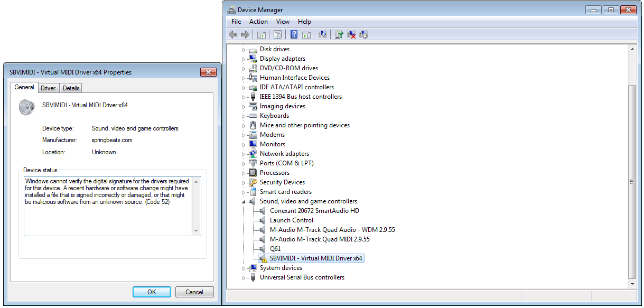The width and height of the screenshot is (644, 308).
Task: Open the Help menu
Action: (304, 22)
